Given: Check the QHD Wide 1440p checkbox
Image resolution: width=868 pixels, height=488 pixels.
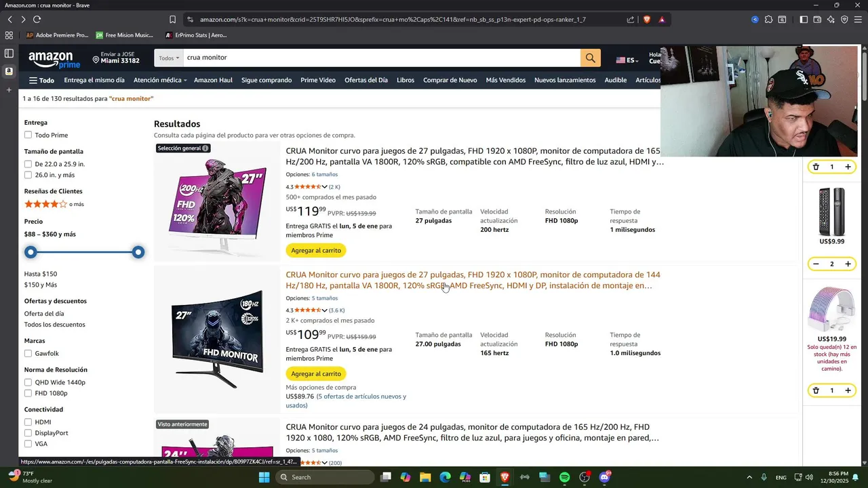Looking at the screenshot, I should (x=28, y=382).
